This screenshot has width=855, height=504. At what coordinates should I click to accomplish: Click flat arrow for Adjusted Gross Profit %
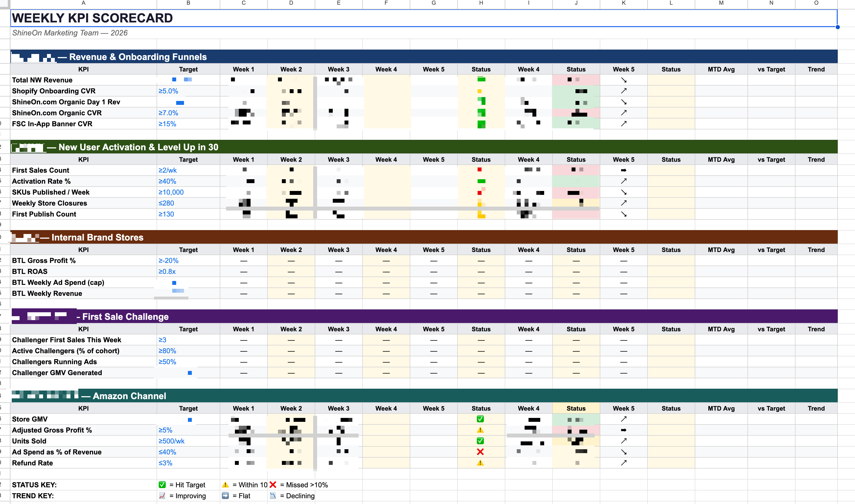623,430
